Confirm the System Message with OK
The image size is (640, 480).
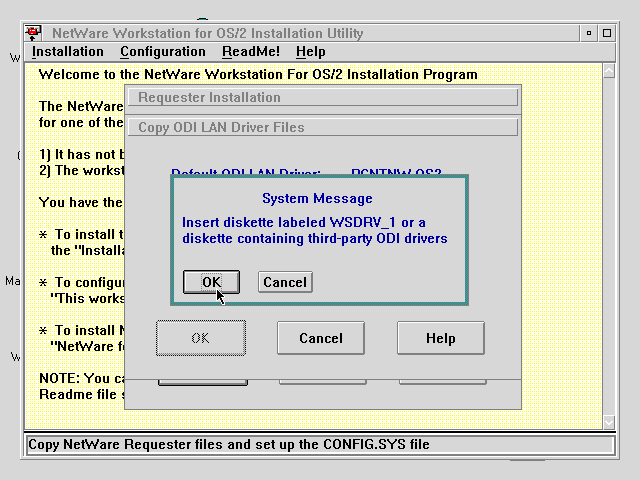pos(211,282)
